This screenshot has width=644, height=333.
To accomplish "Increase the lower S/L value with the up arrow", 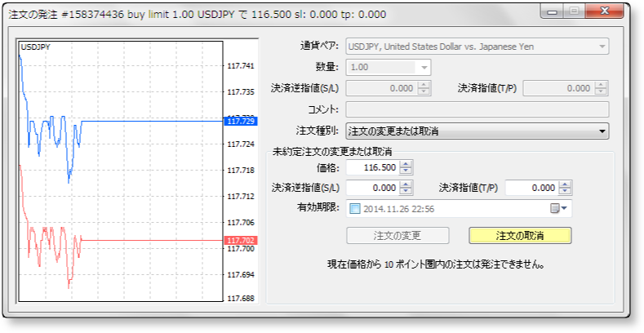I will pos(406,184).
